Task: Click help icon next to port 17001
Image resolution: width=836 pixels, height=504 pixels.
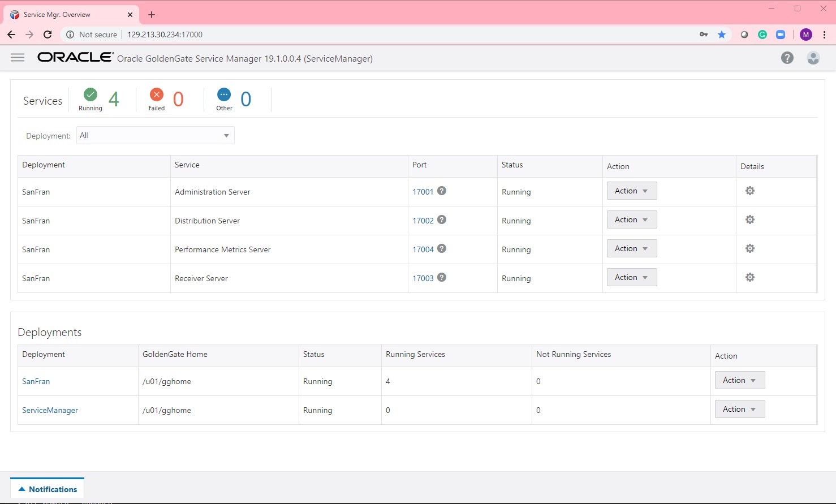Action: (x=442, y=191)
